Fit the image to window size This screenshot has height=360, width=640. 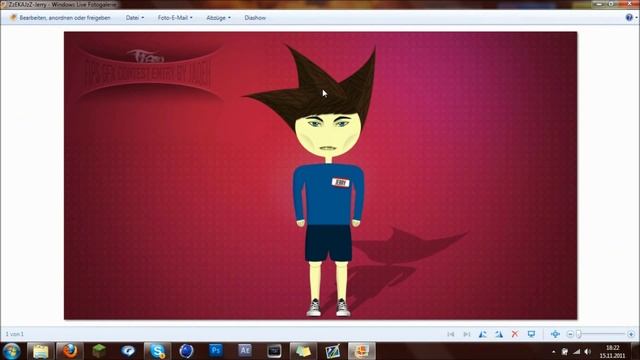555,334
